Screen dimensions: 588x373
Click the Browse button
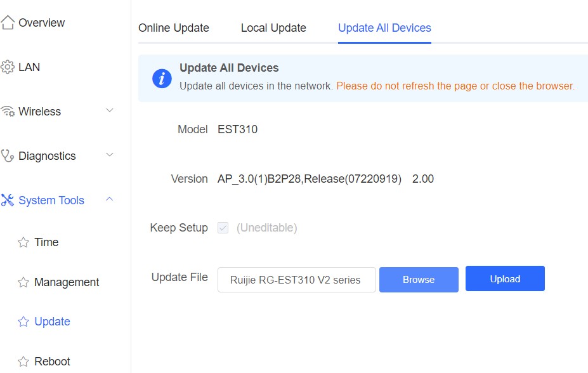coord(419,280)
